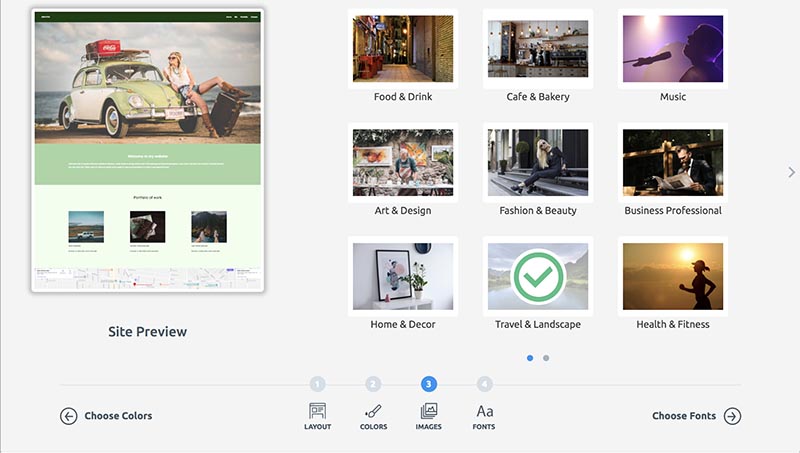Viewport: 800px width, 453px height.
Task: Click the Site Preview website mockup
Action: [x=148, y=152]
